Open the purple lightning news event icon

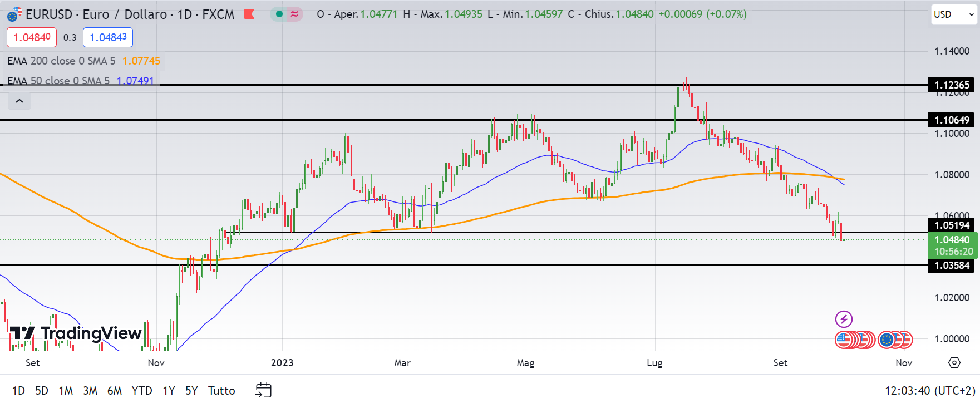[x=844, y=319]
